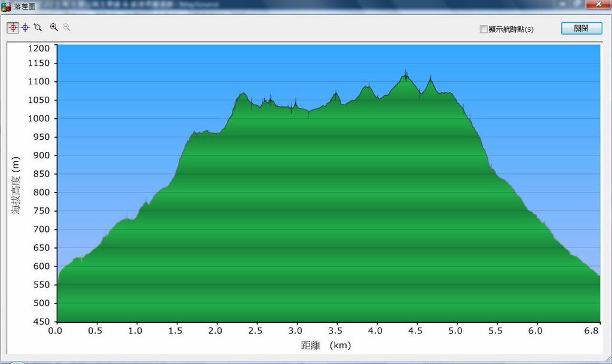Click the 1000 elevation axis value

point(39,118)
